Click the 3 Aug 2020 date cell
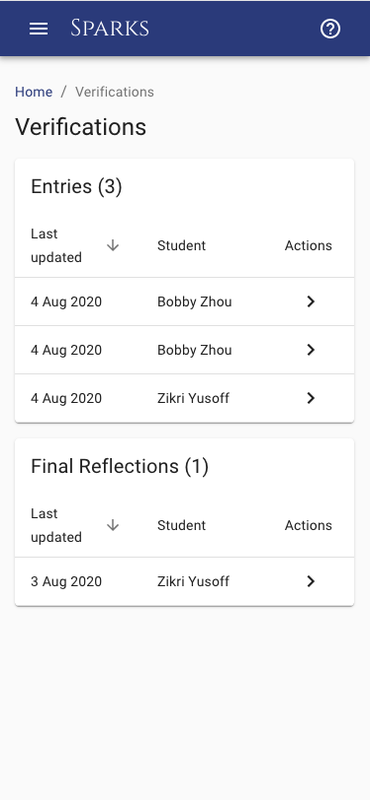Viewport: 370px width, 800px height. coord(66,581)
